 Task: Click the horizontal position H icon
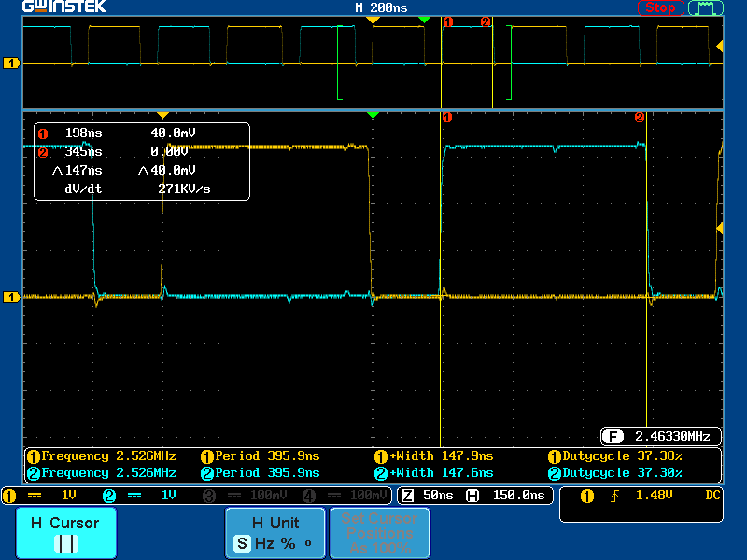click(x=472, y=497)
